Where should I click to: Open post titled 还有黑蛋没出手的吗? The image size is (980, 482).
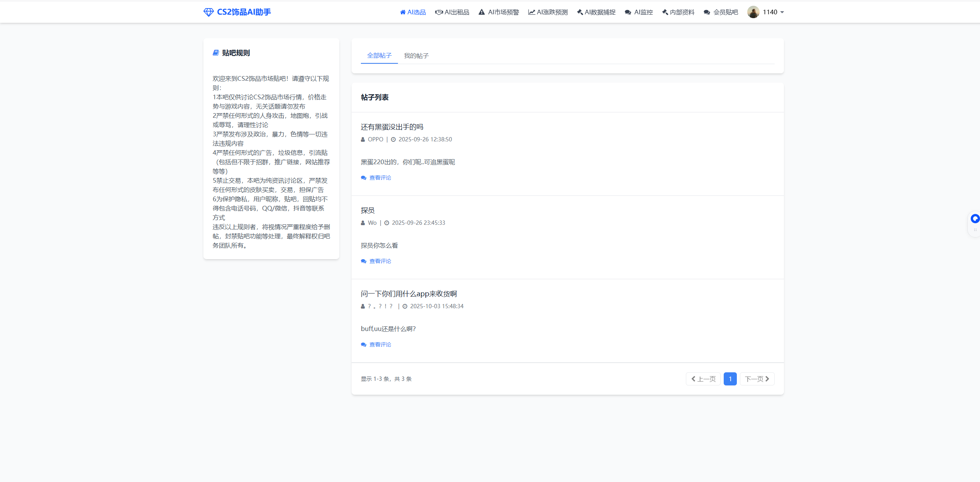pyautogui.click(x=392, y=127)
